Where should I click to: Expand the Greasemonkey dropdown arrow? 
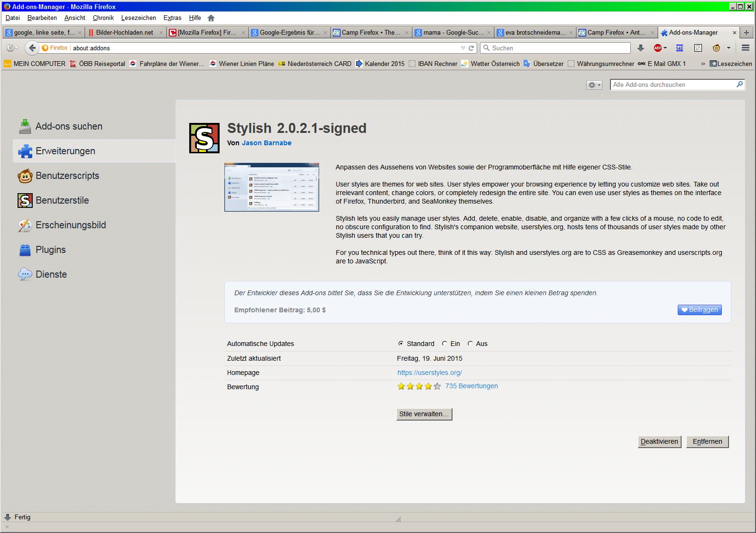click(728, 48)
